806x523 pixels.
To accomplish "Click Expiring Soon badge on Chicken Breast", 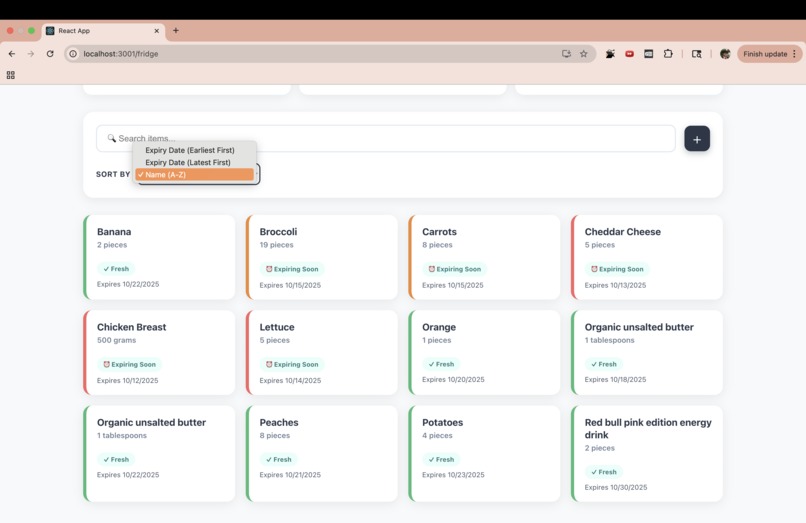I will coord(130,364).
